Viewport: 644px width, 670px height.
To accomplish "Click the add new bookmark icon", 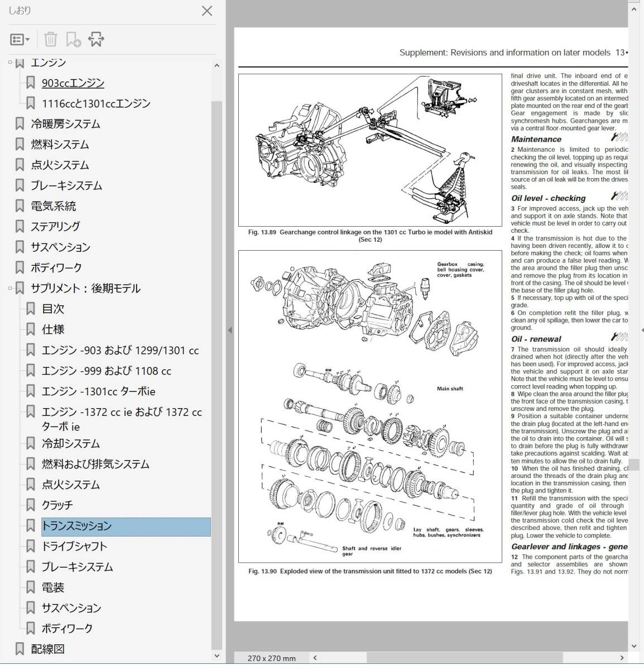I will [x=74, y=39].
